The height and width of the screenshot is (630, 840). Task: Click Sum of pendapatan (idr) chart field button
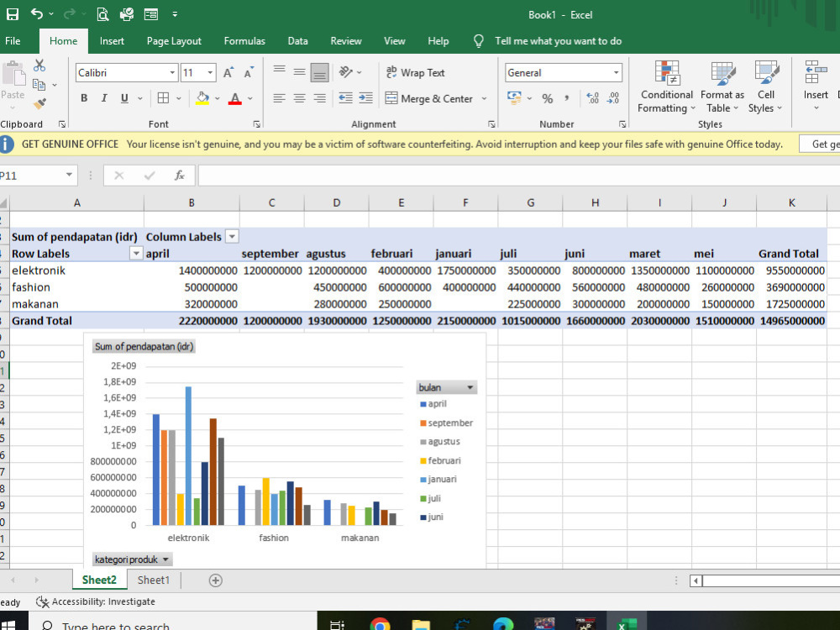click(144, 347)
